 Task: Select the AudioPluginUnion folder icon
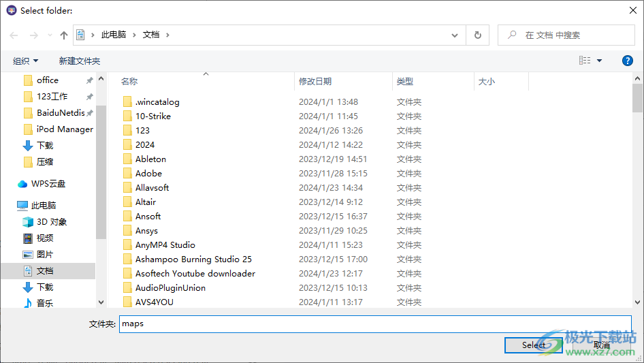pos(128,288)
